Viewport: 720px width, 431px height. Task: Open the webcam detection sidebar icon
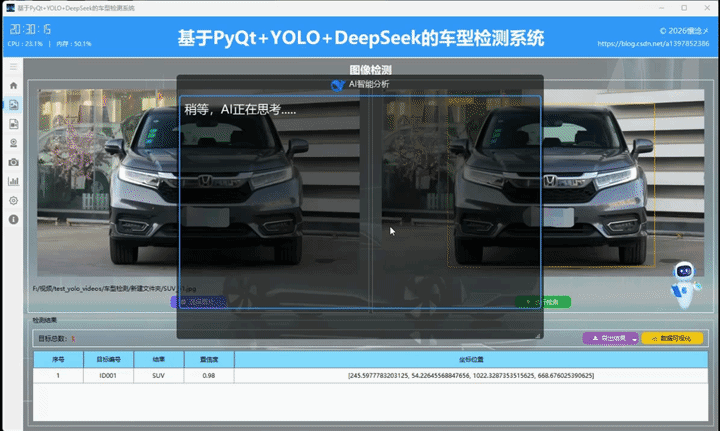13,143
